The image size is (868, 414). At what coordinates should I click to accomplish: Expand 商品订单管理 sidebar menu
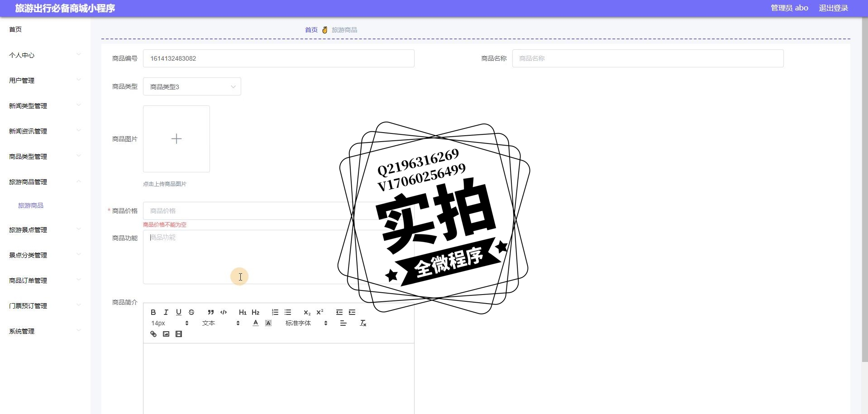tap(45, 281)
